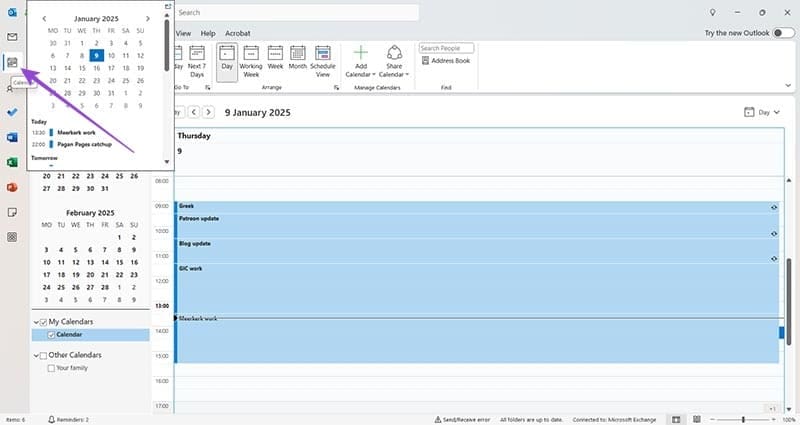The width and height of the screenshot is (800, 425).
Task: Click the zoom slider handle
Action: [x=743, y=419]
